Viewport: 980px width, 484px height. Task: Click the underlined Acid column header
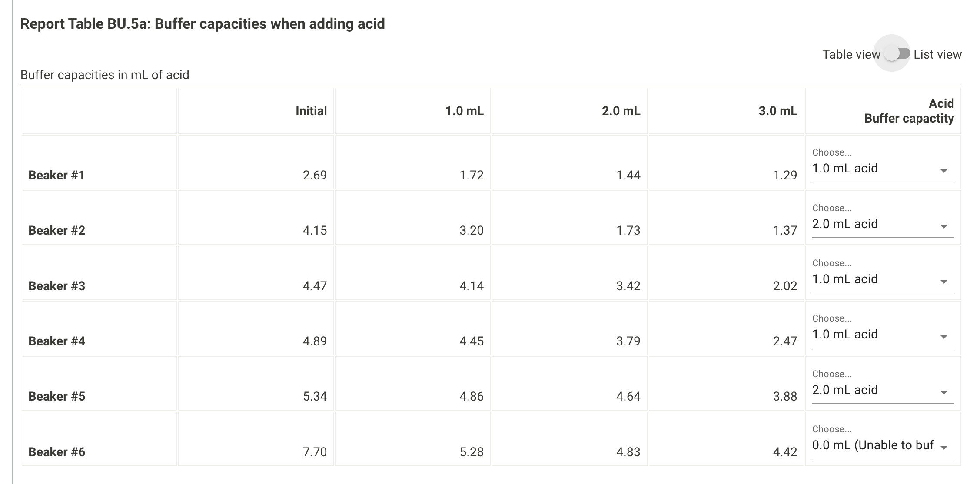(x=941, y=103)
